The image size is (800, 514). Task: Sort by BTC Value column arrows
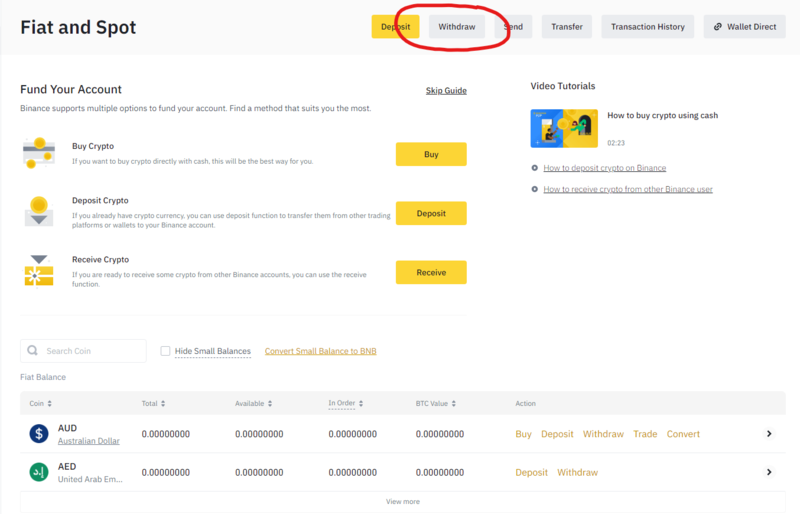pyautogui.click(x=454, y=403)
